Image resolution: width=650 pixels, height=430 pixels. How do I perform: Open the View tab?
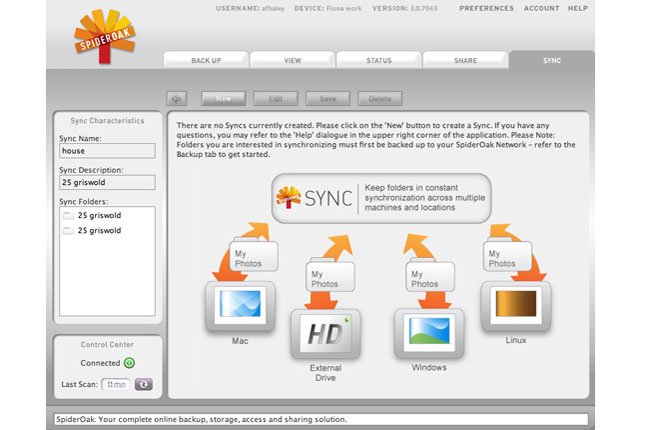coord(292,60)
